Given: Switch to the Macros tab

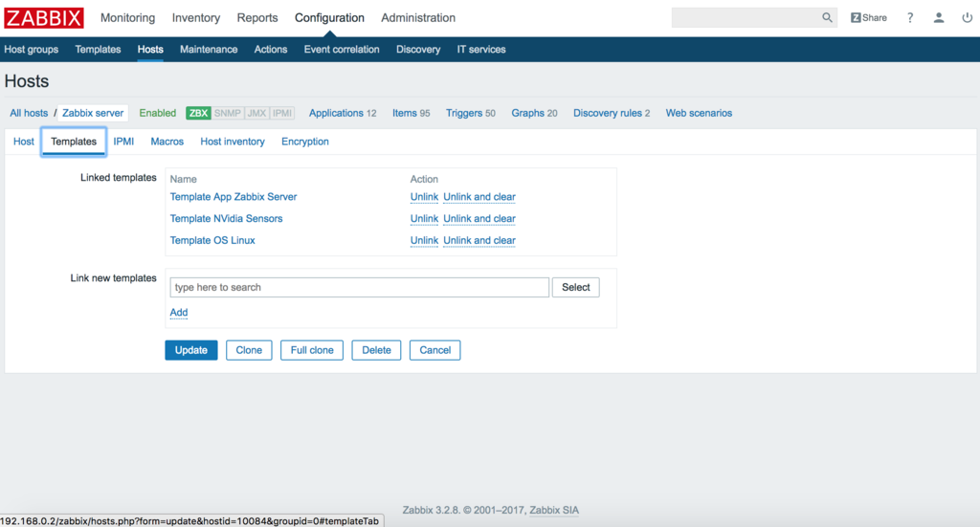Looking at the screenshot, I should tap(167, 142).
